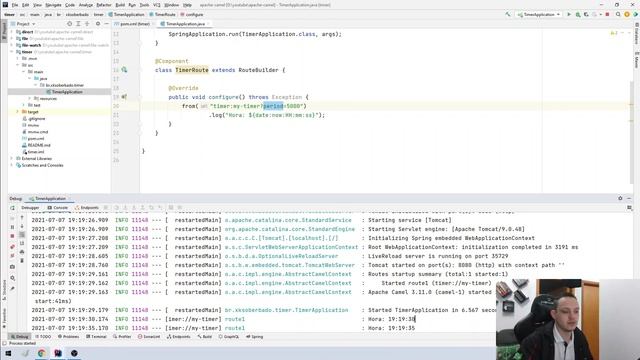Click the green Run button in toolbar

569,14
